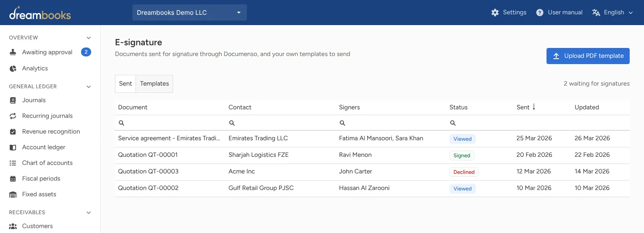Click the Gulf Retail Group PJSC contact cell
The height and width of the screenshot is (233, 644).
click(261, 188)
